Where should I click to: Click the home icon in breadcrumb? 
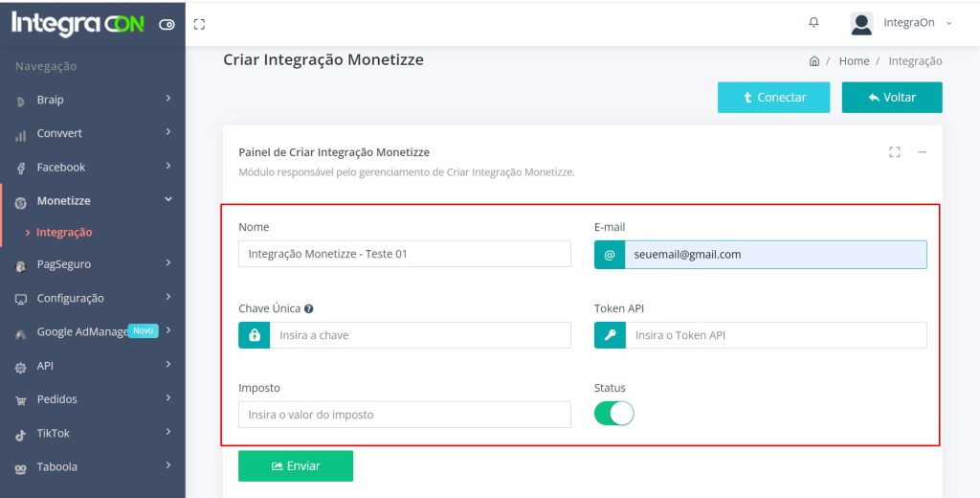[x=813, y=61]
